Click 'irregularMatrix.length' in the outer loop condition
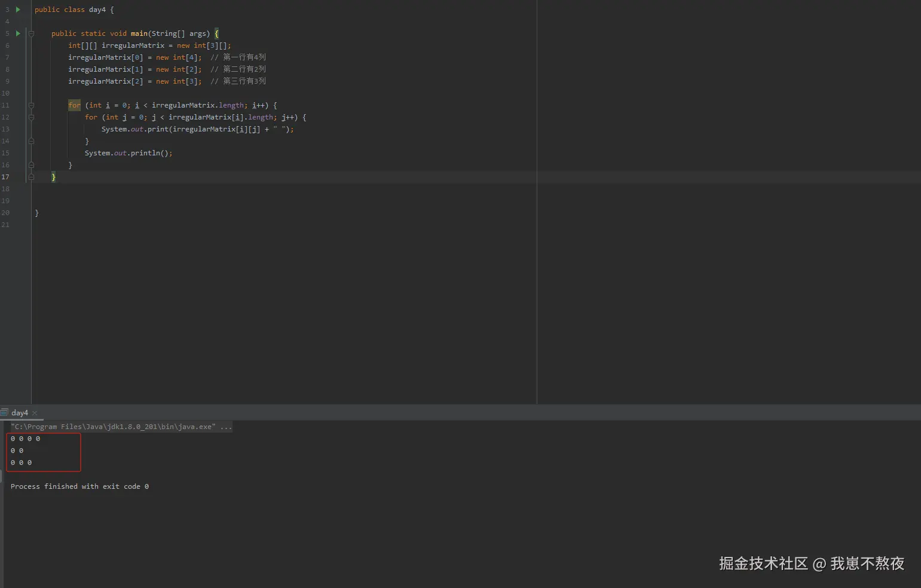921x588 pixels. point(198,105)
